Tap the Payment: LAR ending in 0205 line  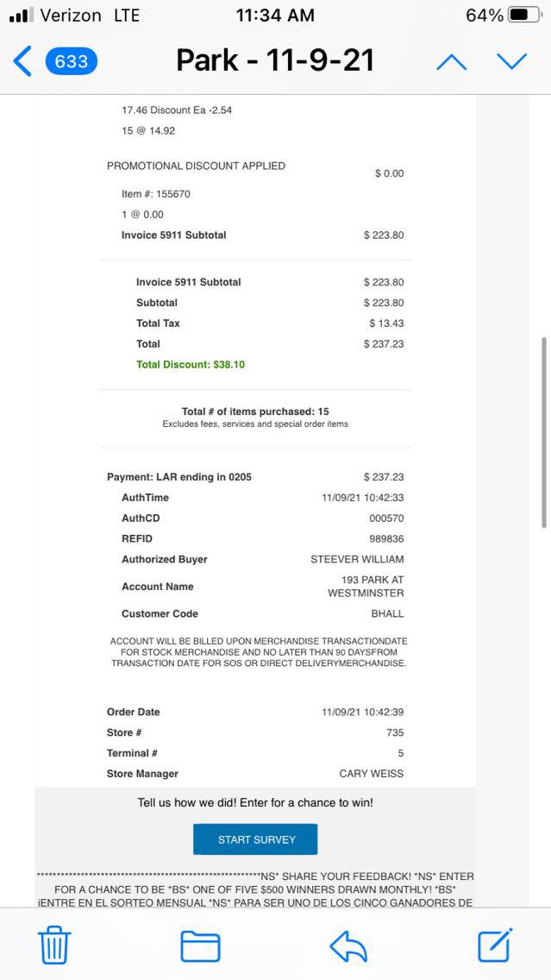[179, 477]
